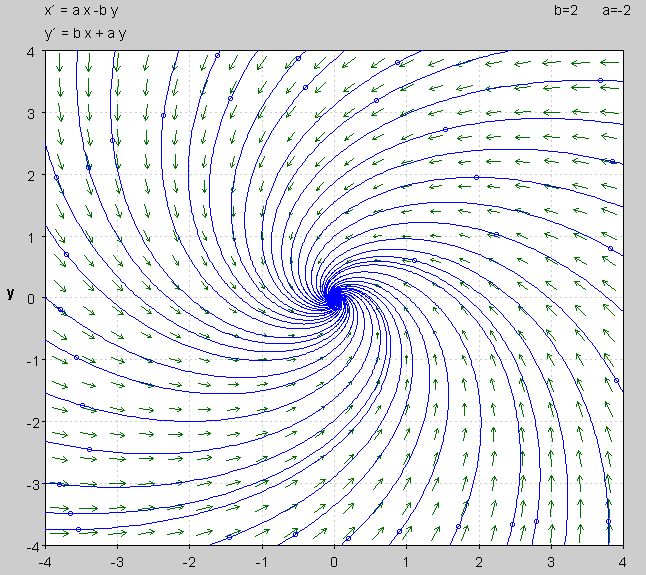Click tick label "0" on the vertical axis

point(31,299)
